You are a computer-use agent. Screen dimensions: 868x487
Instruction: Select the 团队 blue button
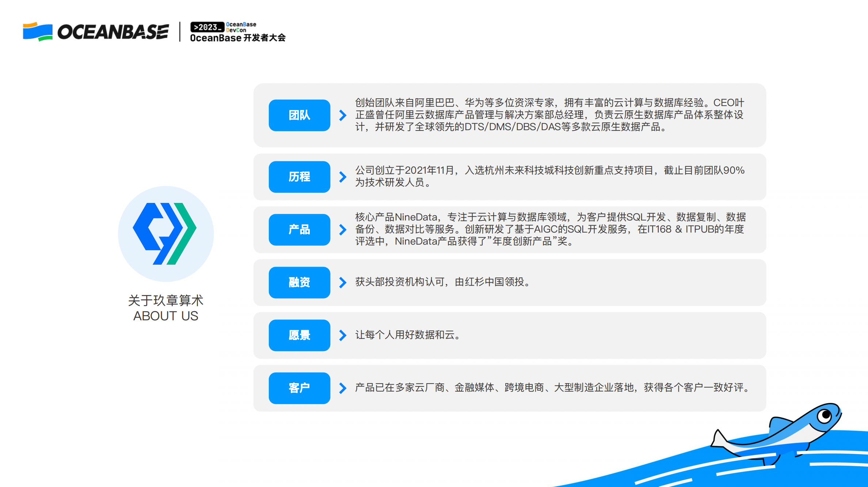click(x=299, y=116)
